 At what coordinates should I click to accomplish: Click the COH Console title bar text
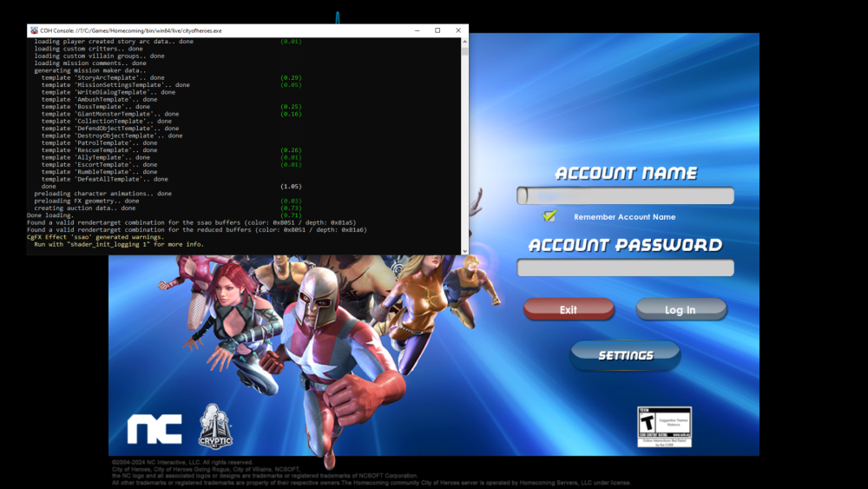point(130,30)
